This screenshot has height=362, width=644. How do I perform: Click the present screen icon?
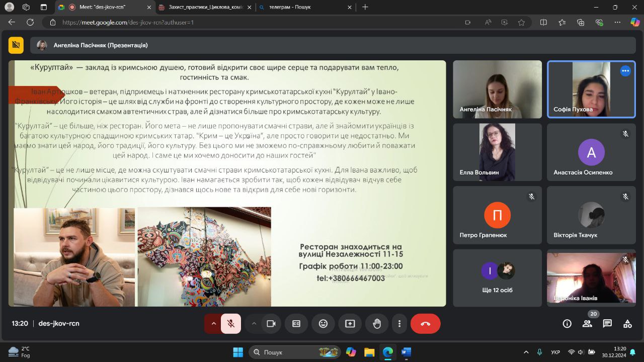350,324
